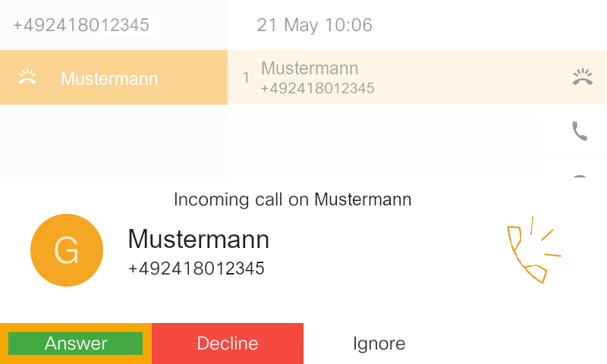
Task: Click the caller number under the large name
Action: (x=196, y=268)
